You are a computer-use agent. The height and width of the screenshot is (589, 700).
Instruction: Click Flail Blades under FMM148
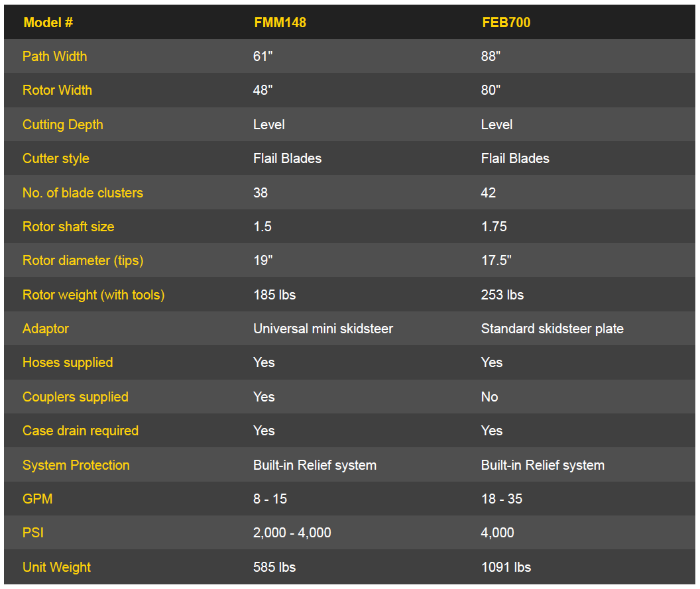coord(287,158)
